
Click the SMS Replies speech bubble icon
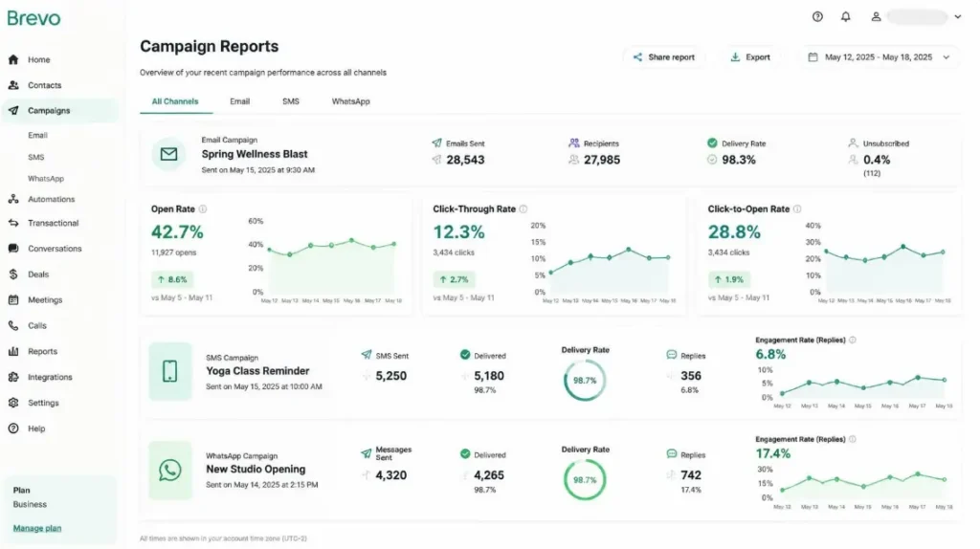pos(671,355)
